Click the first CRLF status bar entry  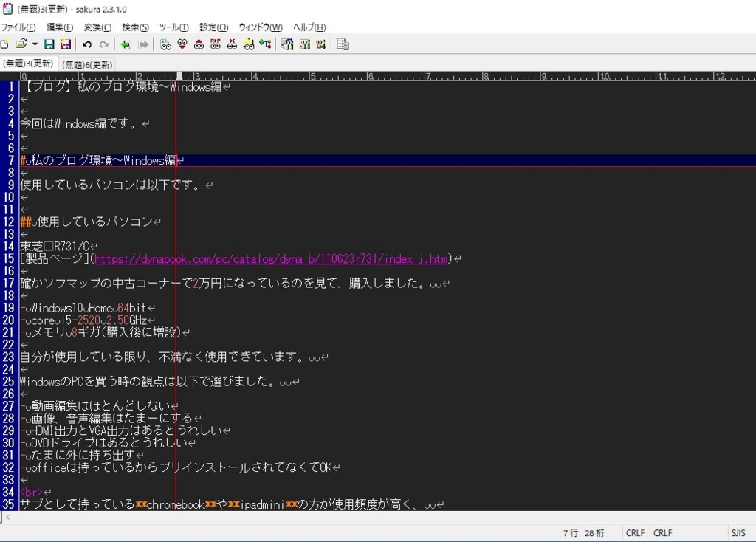635,533
